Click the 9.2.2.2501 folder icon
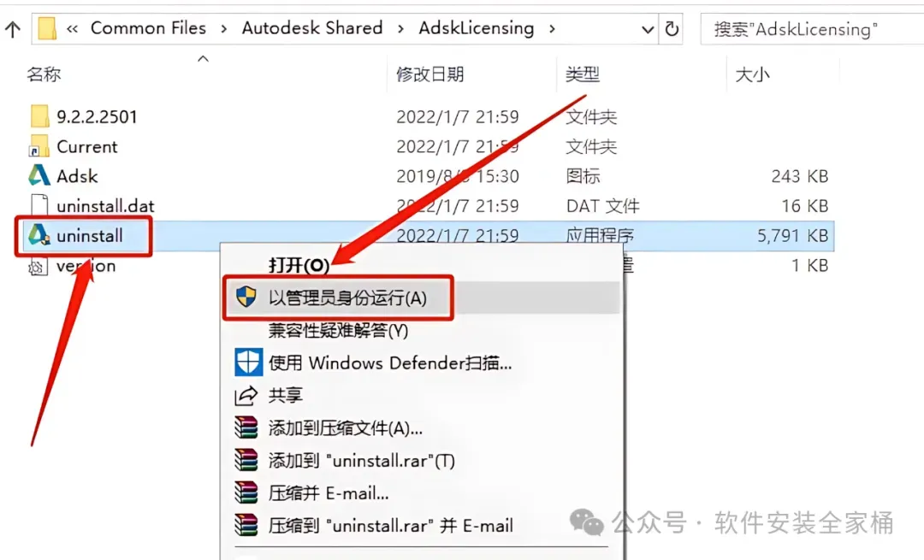The height and width of the screenshot is (560, 924). pyautogui.click(x=39, y=116)
